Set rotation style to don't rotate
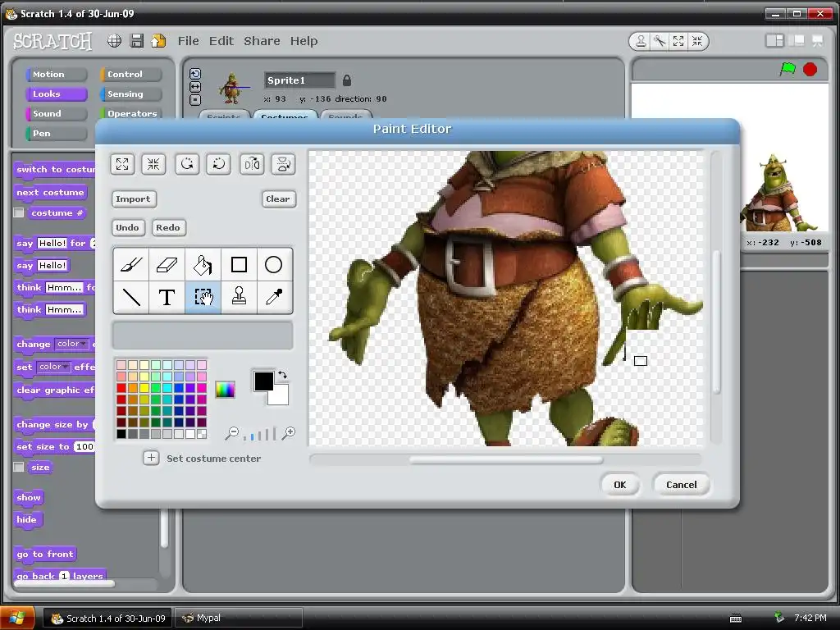This screenshot has width=840, height=630. click(195, 99)
